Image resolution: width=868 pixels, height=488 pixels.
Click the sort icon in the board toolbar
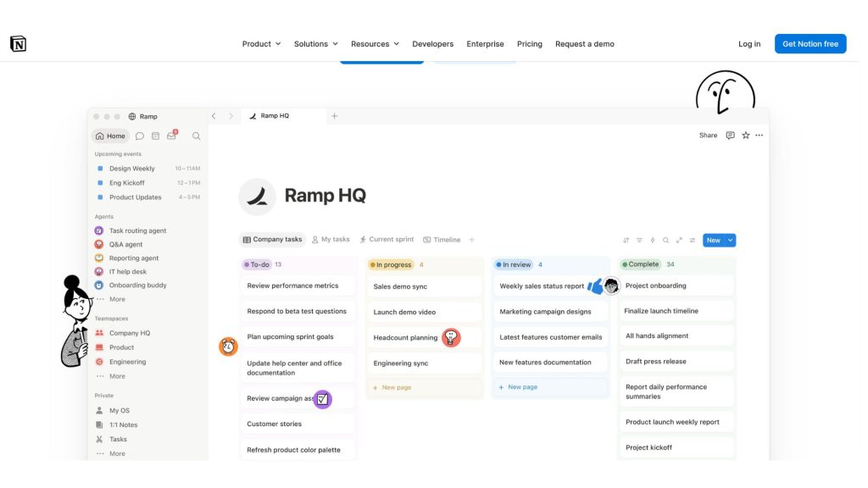(626, 240)
